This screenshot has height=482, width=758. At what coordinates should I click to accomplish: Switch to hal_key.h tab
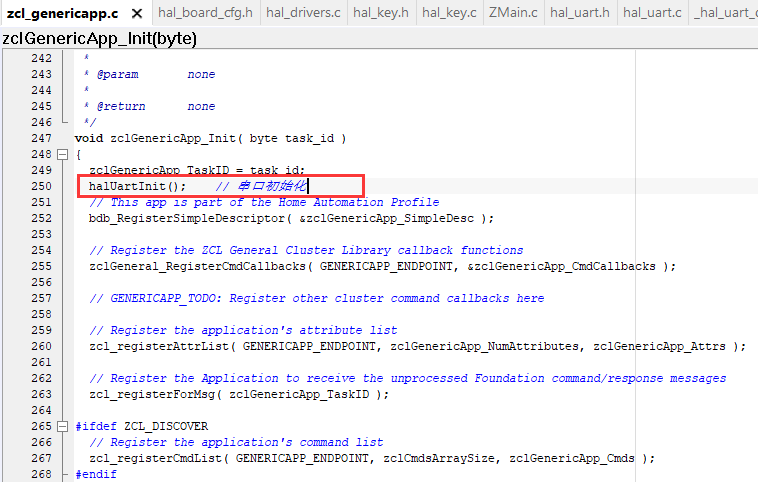(380, 13)
